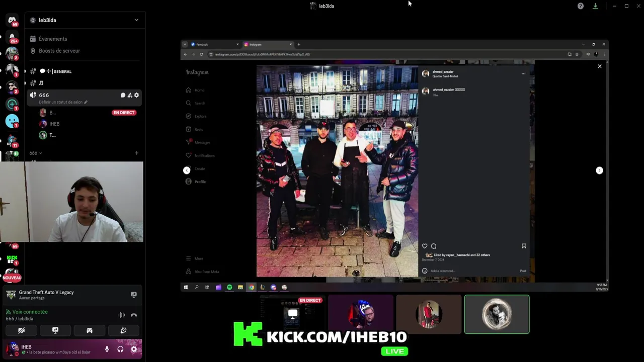
Task: Start an activity with gamepad button
Action: tap(90, 330)
